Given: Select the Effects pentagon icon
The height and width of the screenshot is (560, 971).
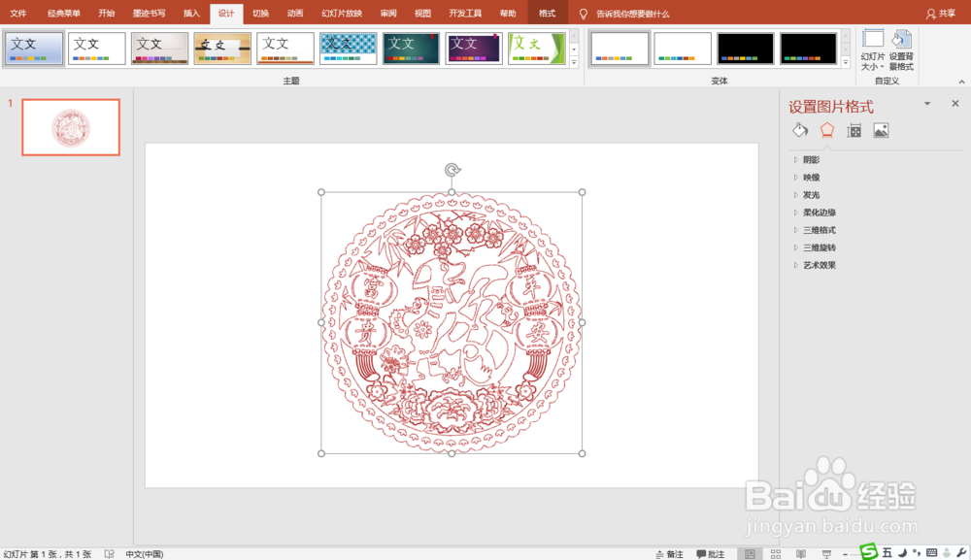Looking at the screenshot, I should coord(826,130).
